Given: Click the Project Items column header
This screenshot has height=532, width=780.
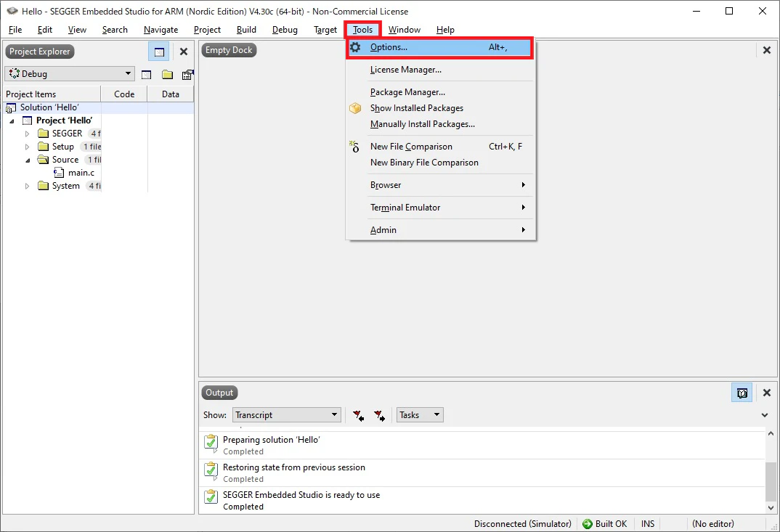Looking at the screenshot, I should tap(52, 94).
